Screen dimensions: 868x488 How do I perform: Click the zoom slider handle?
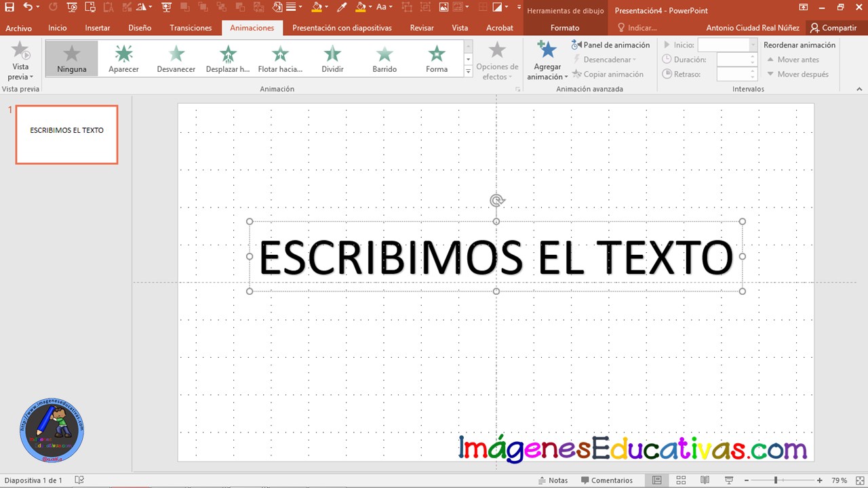[x=775, y=480]
